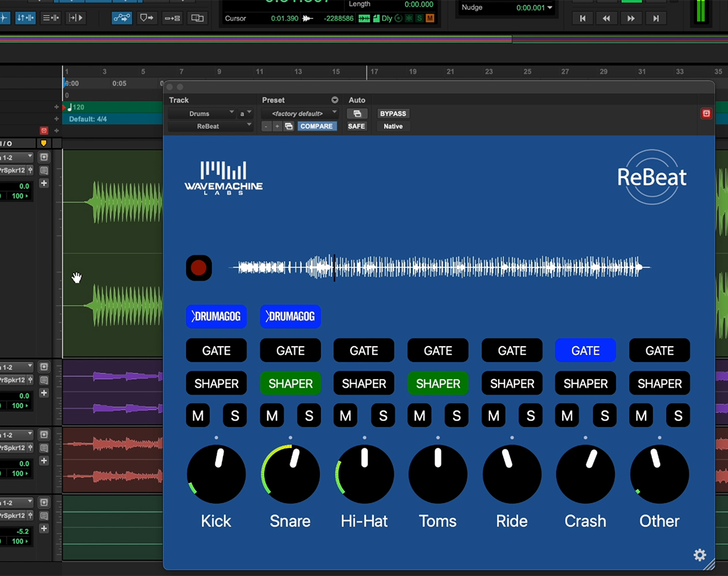Click the Drumagog icon under the Kick channel

pos(216,316)
